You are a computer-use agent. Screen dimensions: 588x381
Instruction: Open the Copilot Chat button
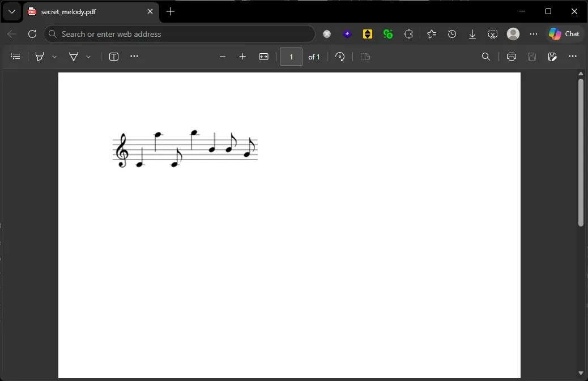coord(564,34)
